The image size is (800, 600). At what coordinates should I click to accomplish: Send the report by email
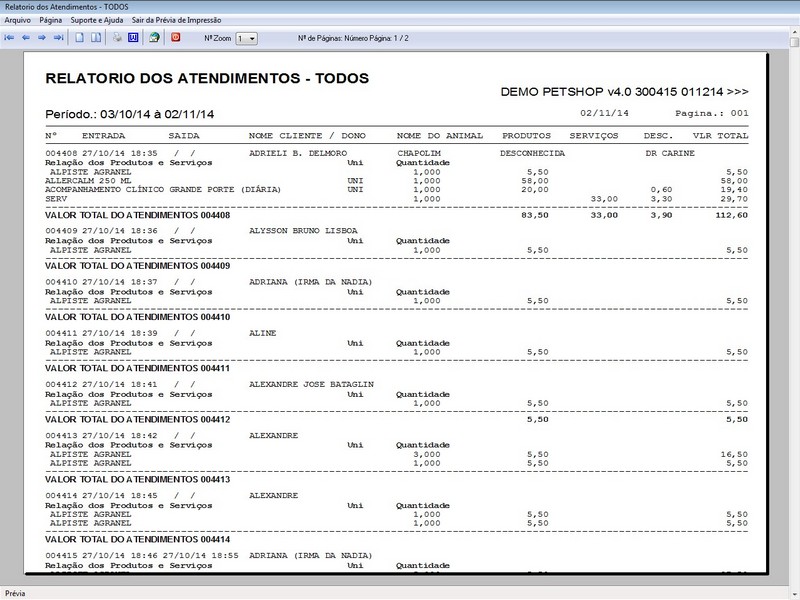click(155, 37)
